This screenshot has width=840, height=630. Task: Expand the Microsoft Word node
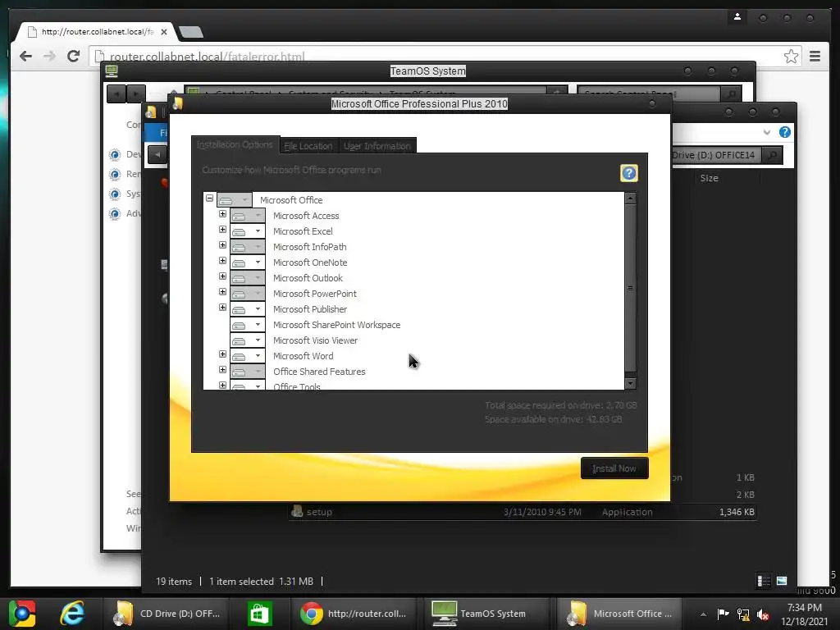point(222,354)
